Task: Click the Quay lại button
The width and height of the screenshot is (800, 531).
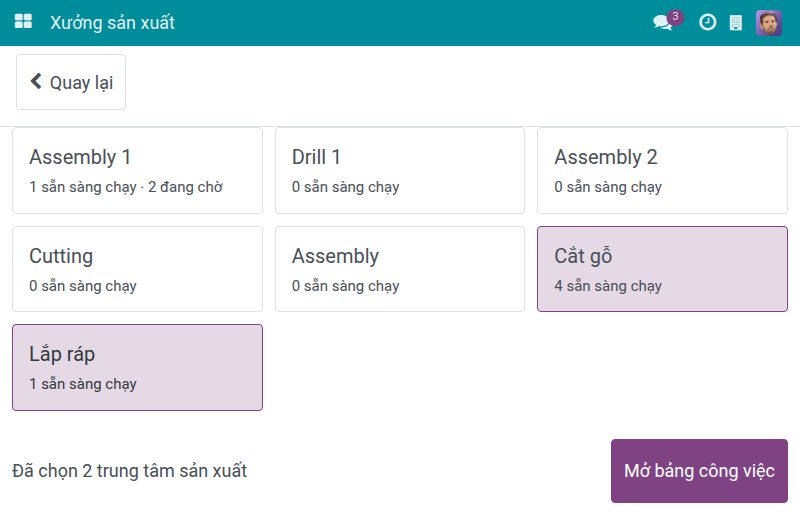Action: 71,82
